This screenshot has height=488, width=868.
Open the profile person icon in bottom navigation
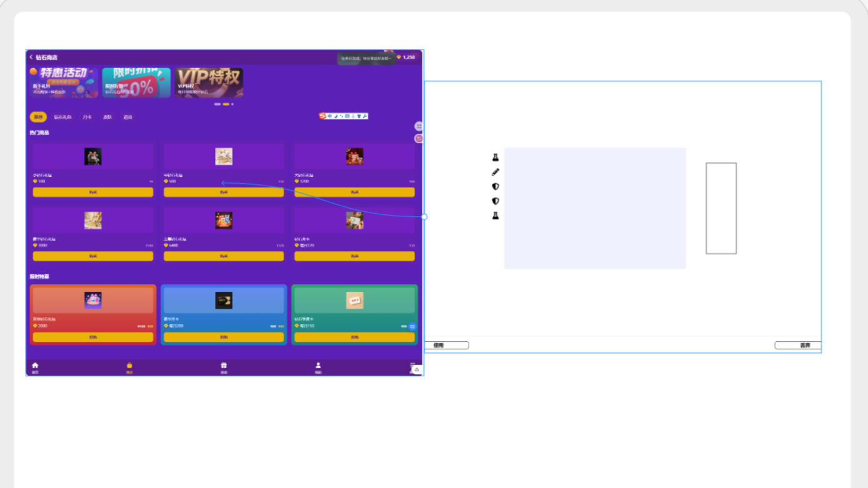tap(318, 367)
